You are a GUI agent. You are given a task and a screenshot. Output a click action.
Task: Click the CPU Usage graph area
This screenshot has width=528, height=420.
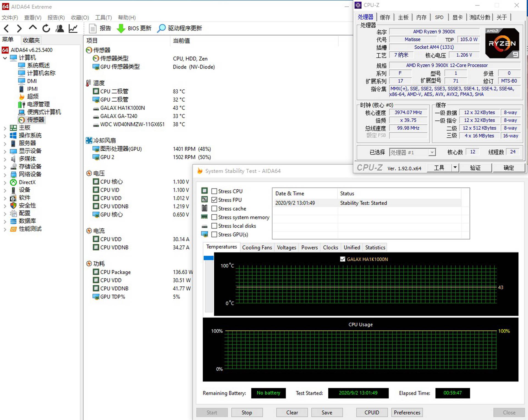point(361,350)
